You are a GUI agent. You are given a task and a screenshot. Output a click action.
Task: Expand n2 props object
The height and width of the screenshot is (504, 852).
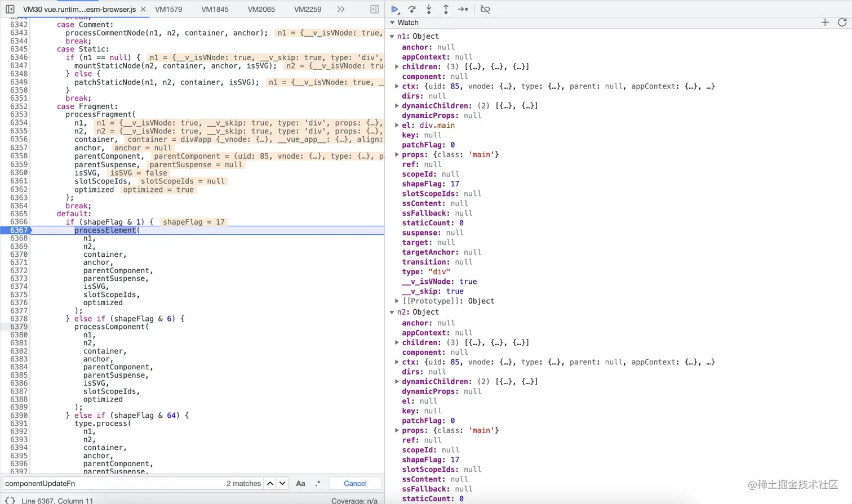[397, 430]
